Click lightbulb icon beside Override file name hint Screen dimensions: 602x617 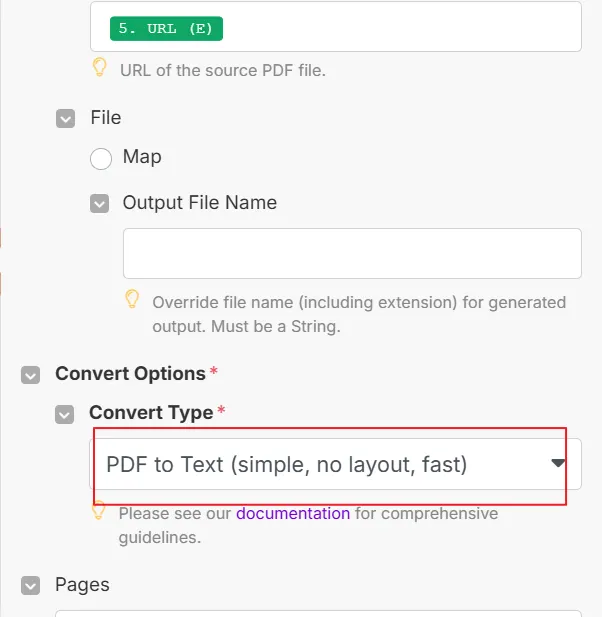pyautogui.click(x=132, y=299)
